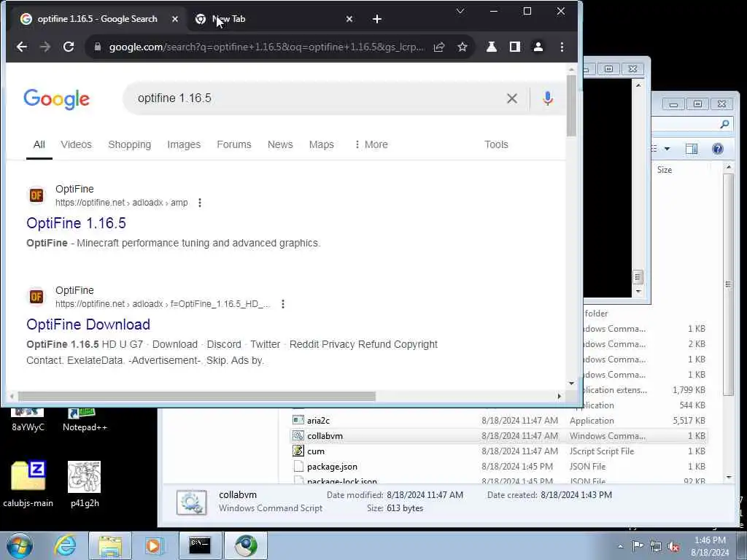Screen dimensions: 747x560
Task: Select Notepad++ desktop shortcut
Action: tap(85, 420)
